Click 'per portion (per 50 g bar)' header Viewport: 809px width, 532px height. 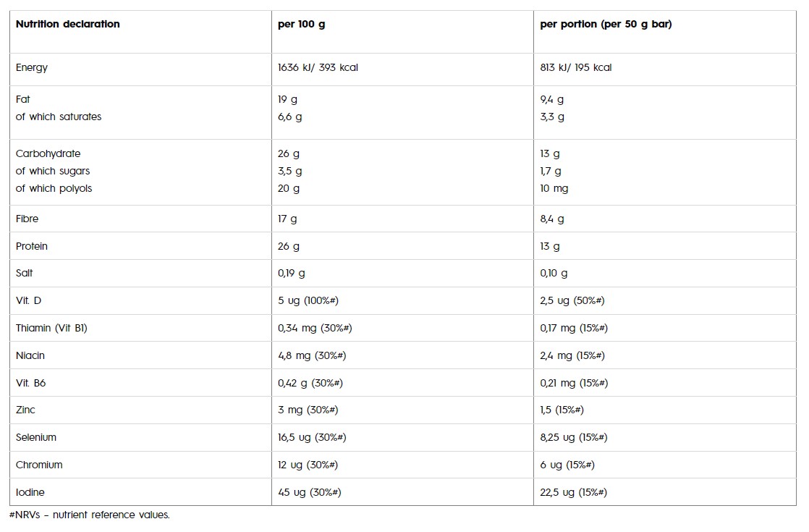tap(606, 24)
